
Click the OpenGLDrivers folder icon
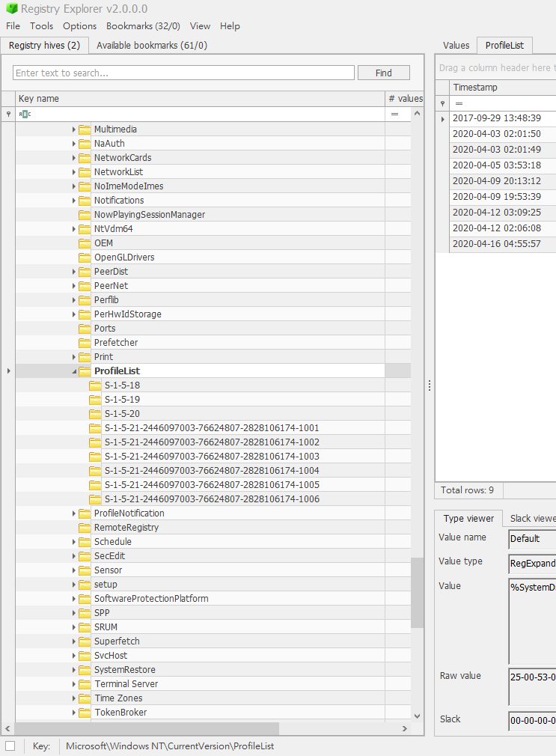(x=85, y=257)
